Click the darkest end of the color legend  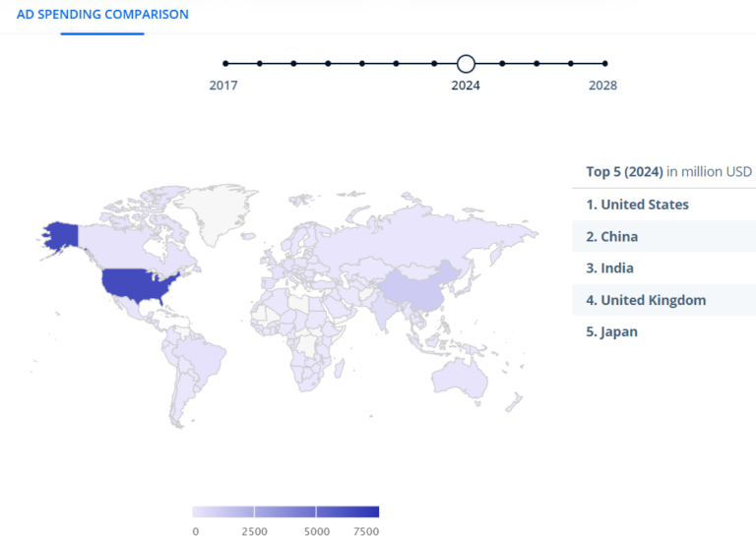click(x=372, y=511)
